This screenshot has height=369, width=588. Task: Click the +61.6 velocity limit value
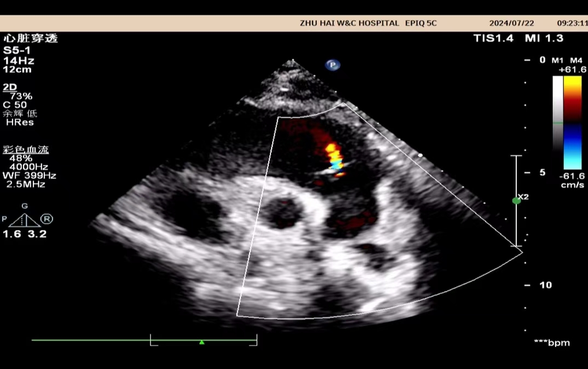(x=570, y=70)
